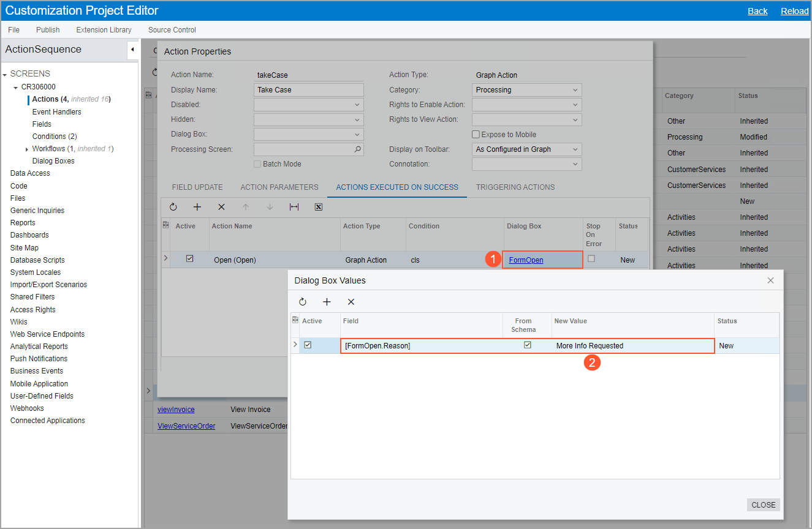The image size is (812, 529).
Task: Add row in Actions Executed on Success grid
Action: pyautogui.click(x=197, y=207)
